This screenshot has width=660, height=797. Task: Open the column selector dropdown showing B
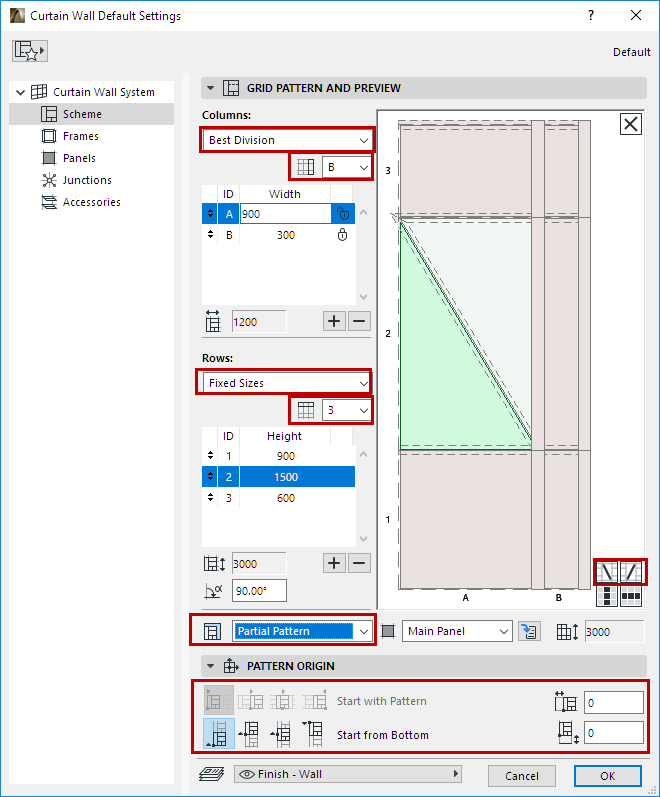346,167
